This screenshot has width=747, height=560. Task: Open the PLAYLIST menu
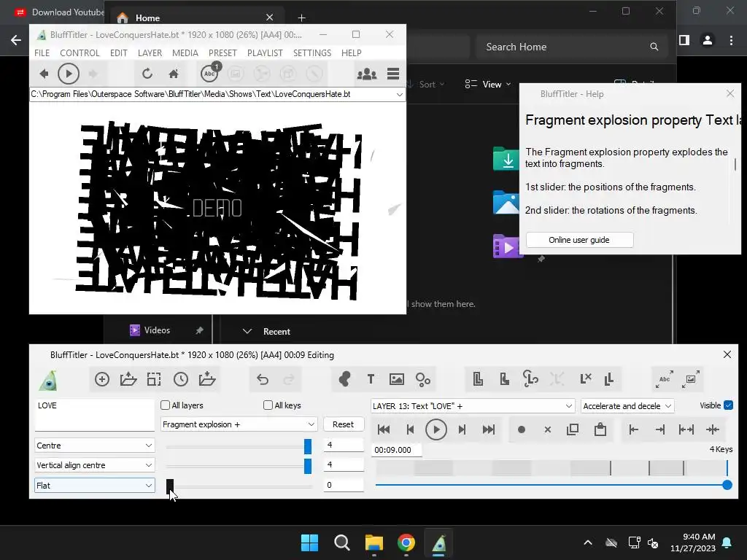(265, 52)
